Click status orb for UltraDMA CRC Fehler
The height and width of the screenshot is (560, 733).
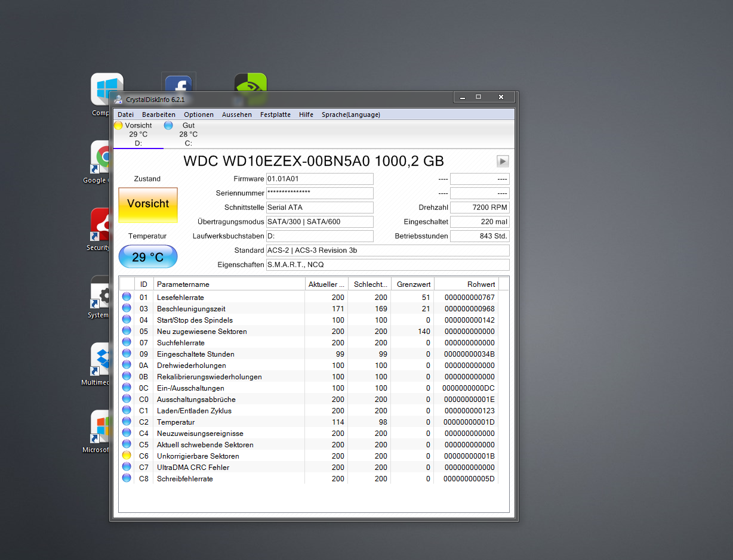tap(127, 467)
